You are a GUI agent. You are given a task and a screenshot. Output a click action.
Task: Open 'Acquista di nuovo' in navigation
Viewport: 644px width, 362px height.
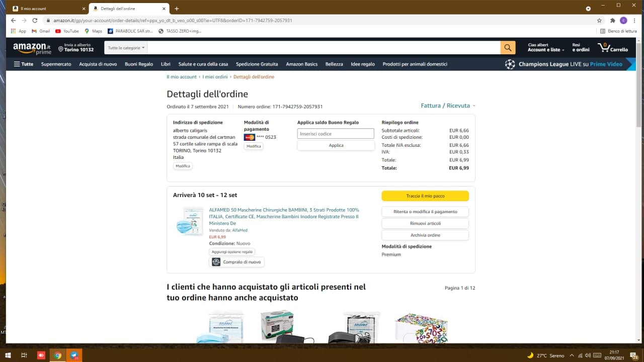[98, 64]
